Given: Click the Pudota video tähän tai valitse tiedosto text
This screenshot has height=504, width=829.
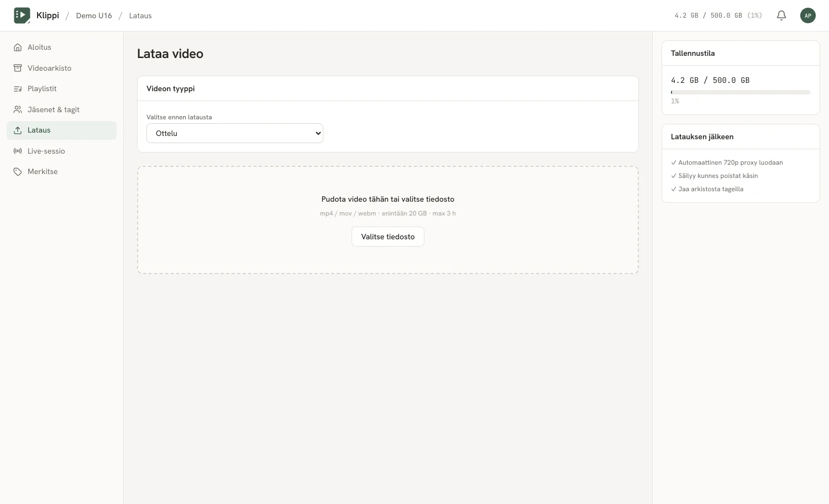Looking at the screenshot, I should click(388, 199).
